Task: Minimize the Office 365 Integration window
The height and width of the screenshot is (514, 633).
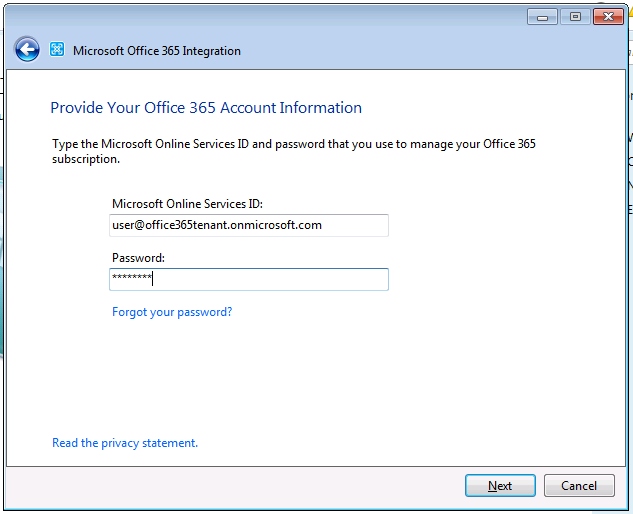Action: click(x=543, y=16)
